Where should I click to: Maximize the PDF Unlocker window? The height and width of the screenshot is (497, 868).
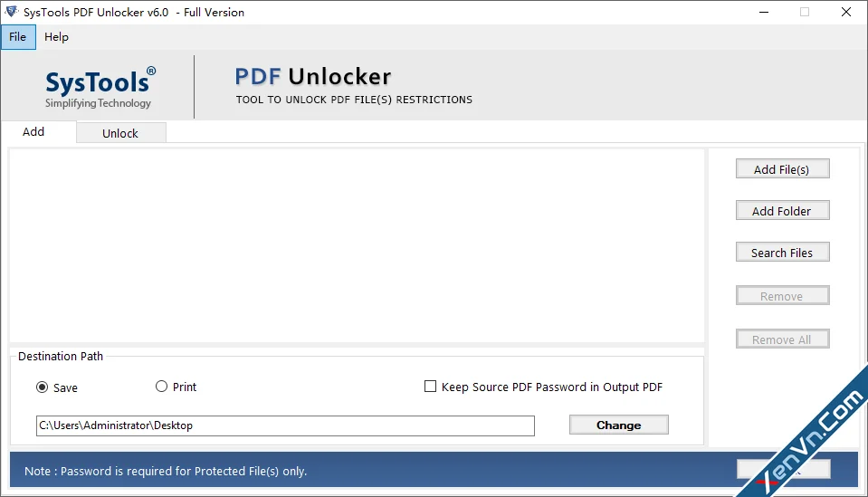point(805,12)
